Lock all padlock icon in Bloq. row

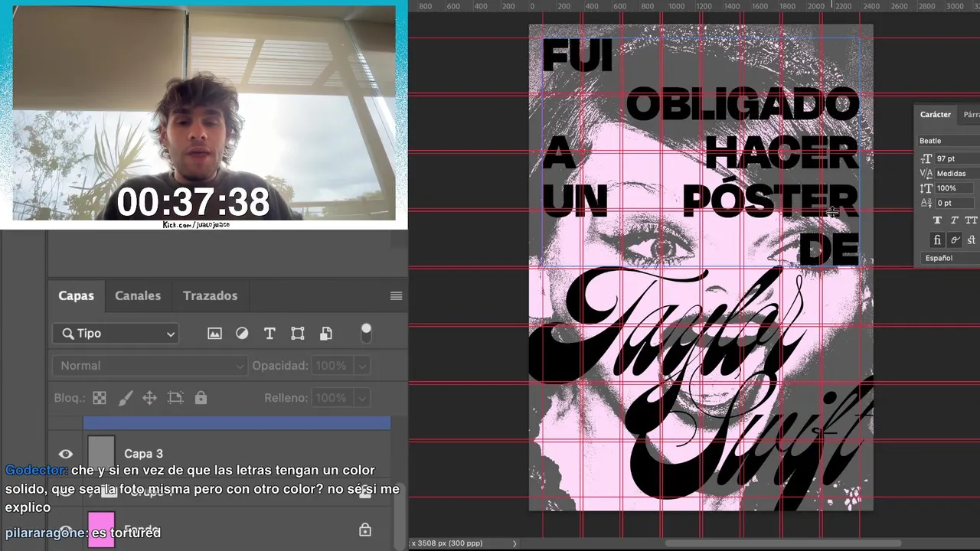201,398
